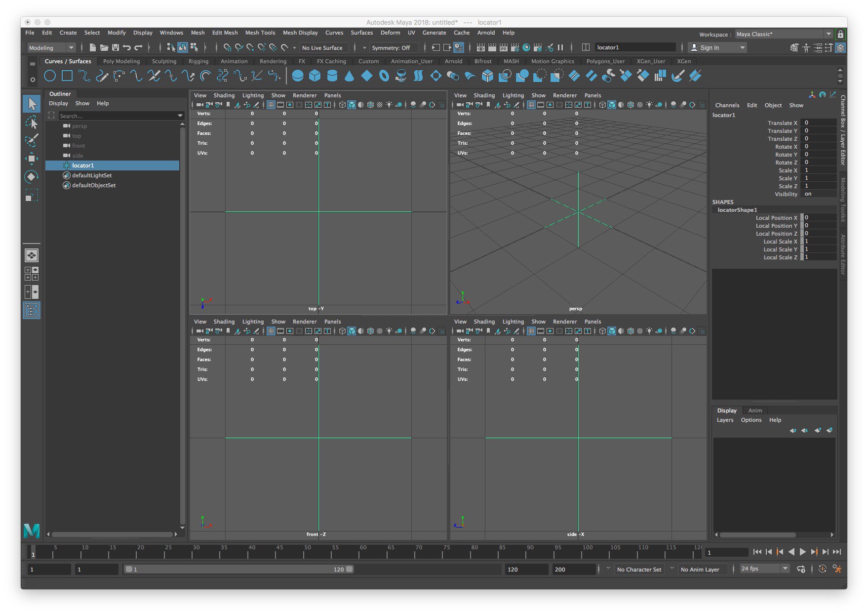Click the Sculpt Geometry shelf icon
Screen dimensions: 868x614
coord(678,76)
